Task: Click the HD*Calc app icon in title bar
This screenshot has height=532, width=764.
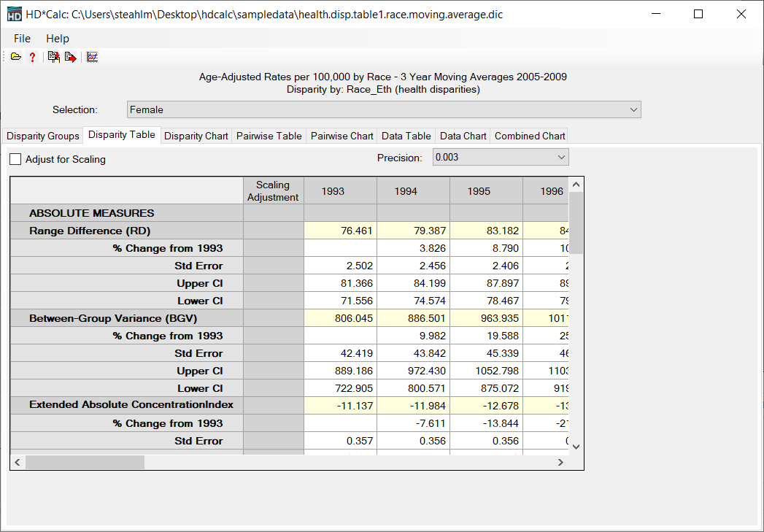Action: 14,15
